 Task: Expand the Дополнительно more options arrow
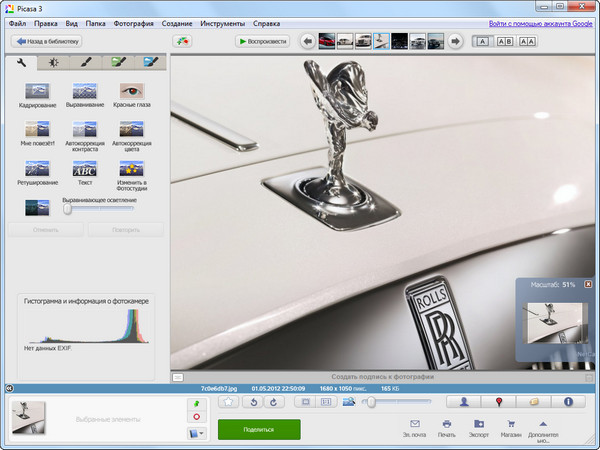[x=543, y=423]
